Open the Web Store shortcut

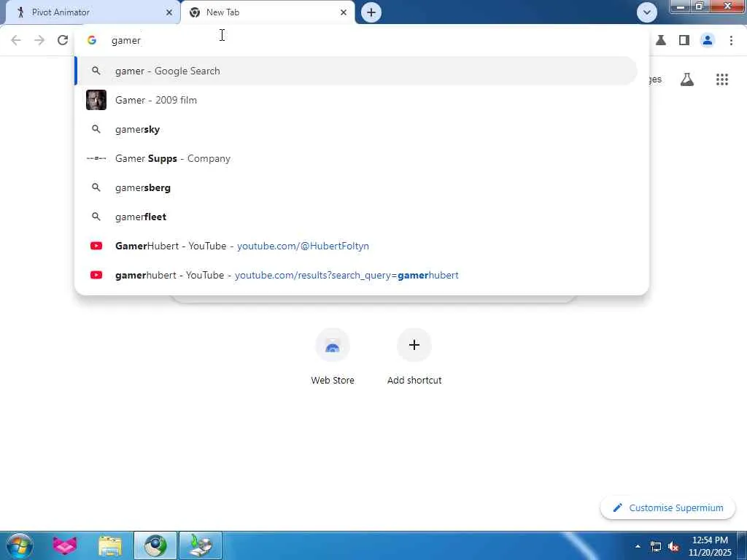(x=333, y=356)
